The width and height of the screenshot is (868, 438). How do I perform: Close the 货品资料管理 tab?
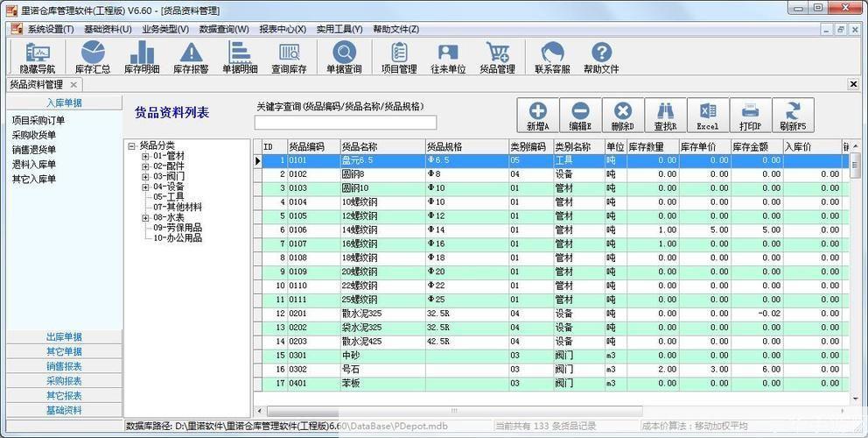pos(73,84)
